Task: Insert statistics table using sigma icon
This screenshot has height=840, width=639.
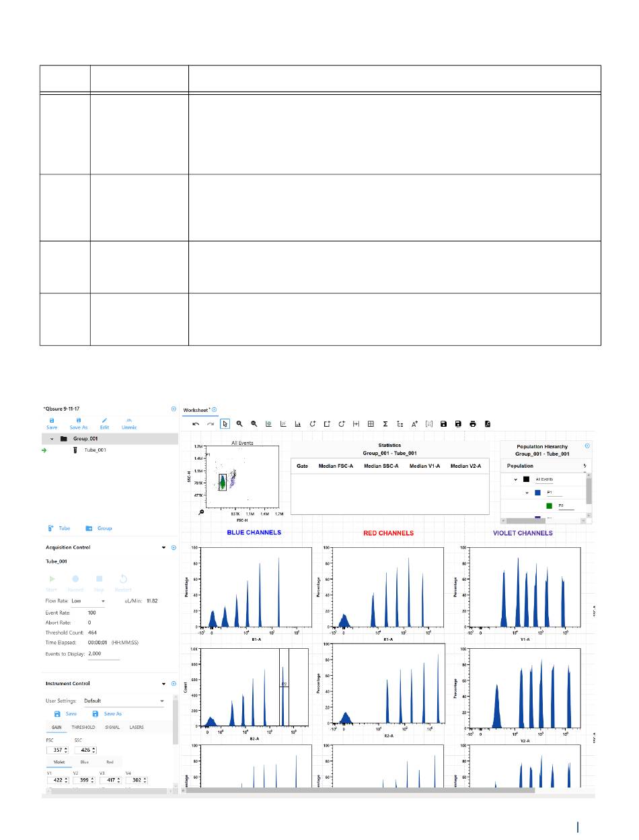Action: 385,424
